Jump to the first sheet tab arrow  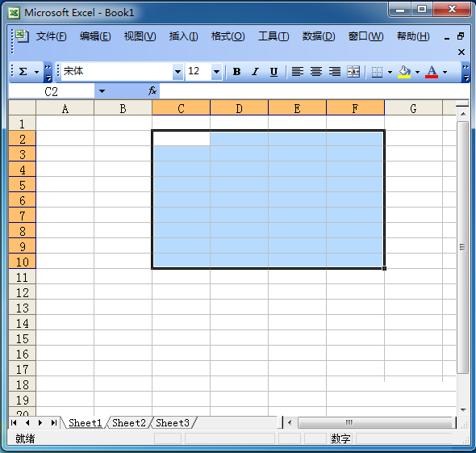point(14,422)
